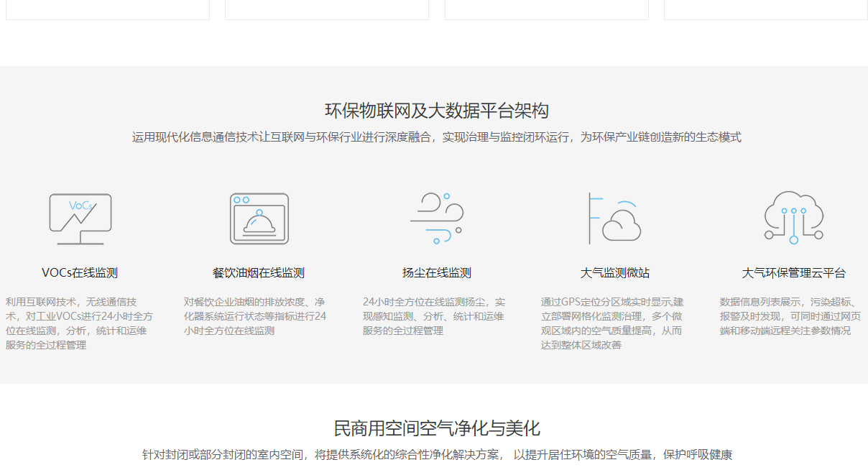The width and height of the screenshot is (868, 470).
Task: Select the 餐饮油烟在线监测 title text
Action: [x=259, y=272]
